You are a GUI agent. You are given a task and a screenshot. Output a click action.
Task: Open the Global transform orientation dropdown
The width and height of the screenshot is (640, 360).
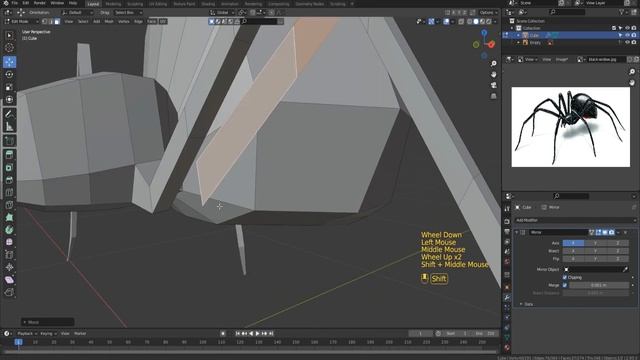tap(222, 13)
